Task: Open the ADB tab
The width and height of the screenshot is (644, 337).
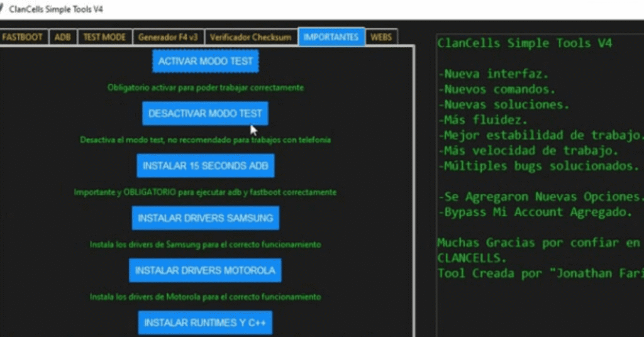Action: tap(62, 37)
